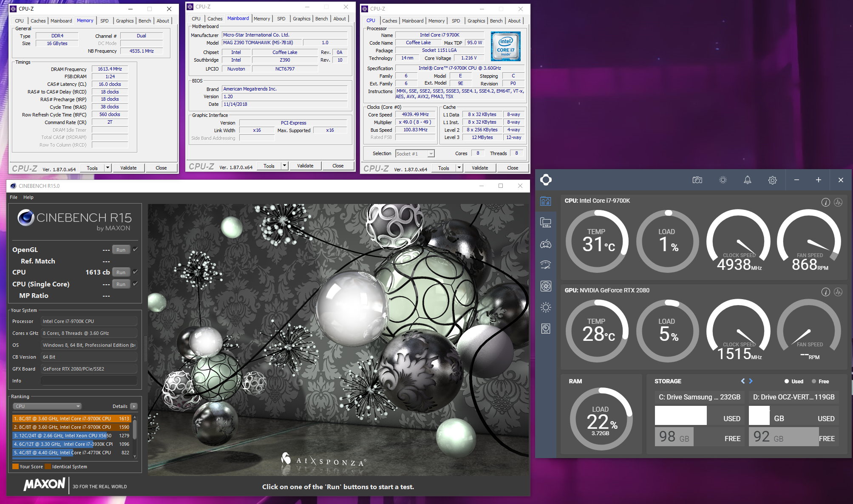This screenshot has width=853, height=504.
Task: Toggle the CPU test checkbox in Cinebench
Action: click(135, 272)
